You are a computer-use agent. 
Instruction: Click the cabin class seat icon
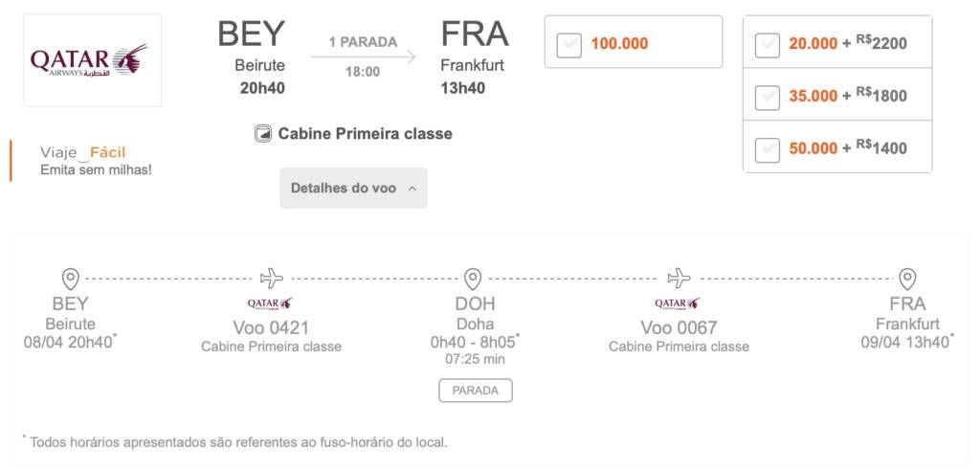pos(263,134)
